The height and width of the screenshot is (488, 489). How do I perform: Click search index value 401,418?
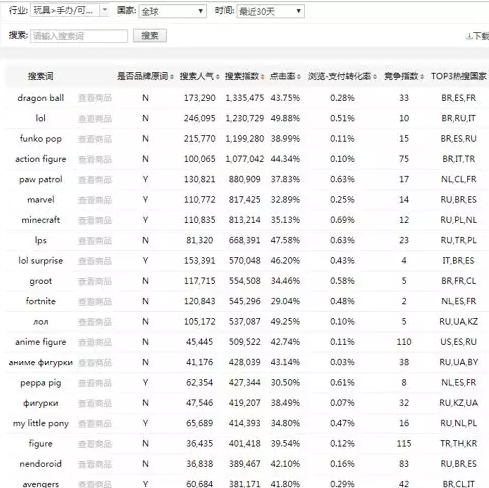pos(244,444)
